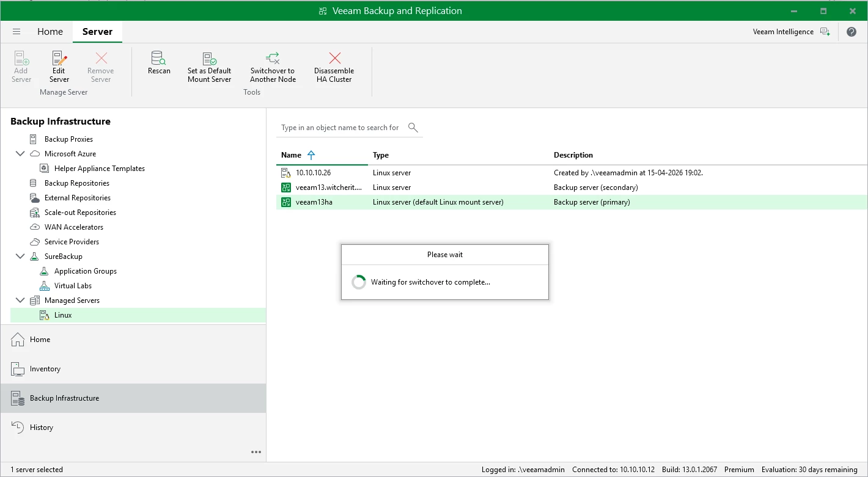Open the hamburger main menu

(x=17, y=32)
